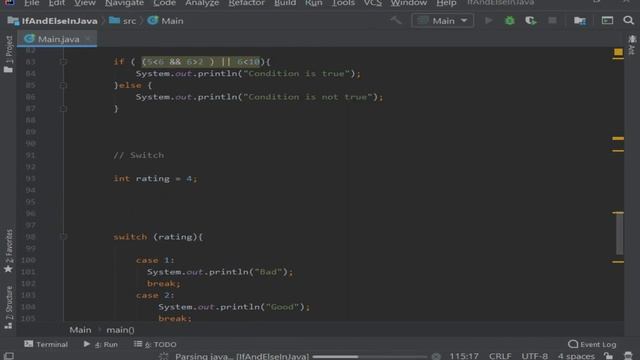Open the Project tool window
This screenshot has width=640, height=360.
[9, 53]
